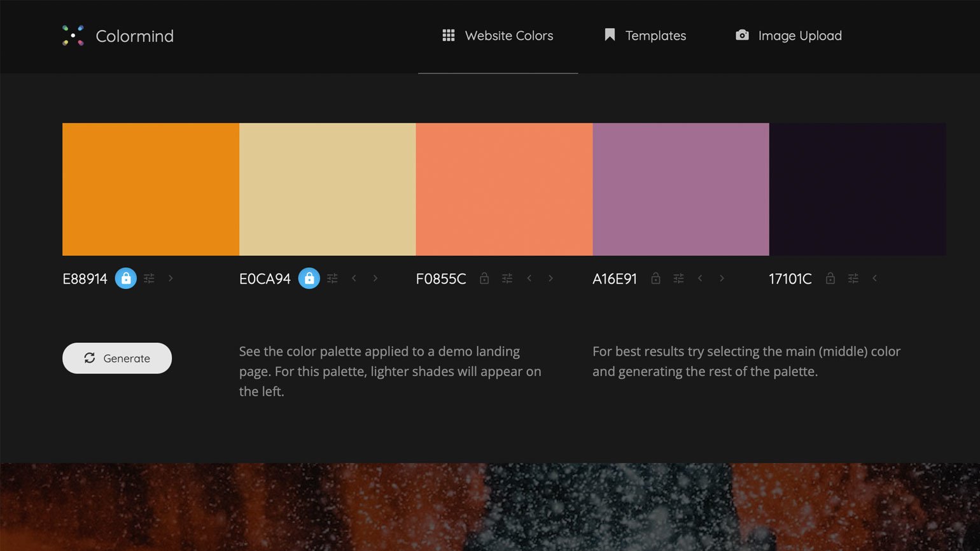Move A16E91 right with its arrow
The width and height of the screenshot is (980, 551).
click(x=722, y=278)
